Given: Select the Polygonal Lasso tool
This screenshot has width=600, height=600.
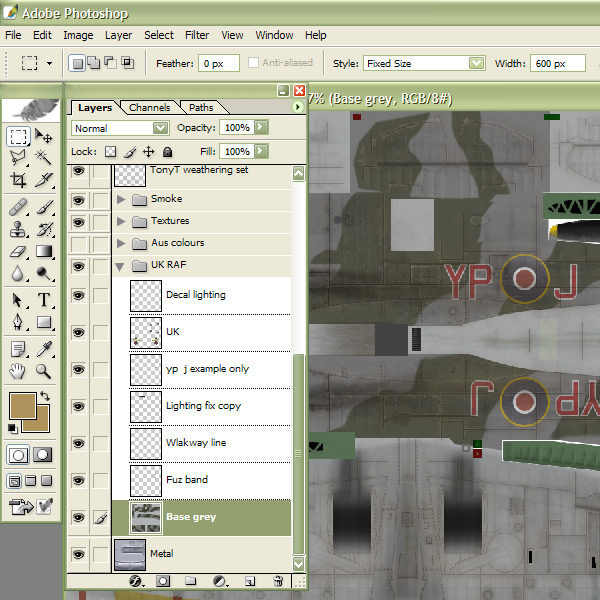Looking at the screenshot, I should [18, 157].
